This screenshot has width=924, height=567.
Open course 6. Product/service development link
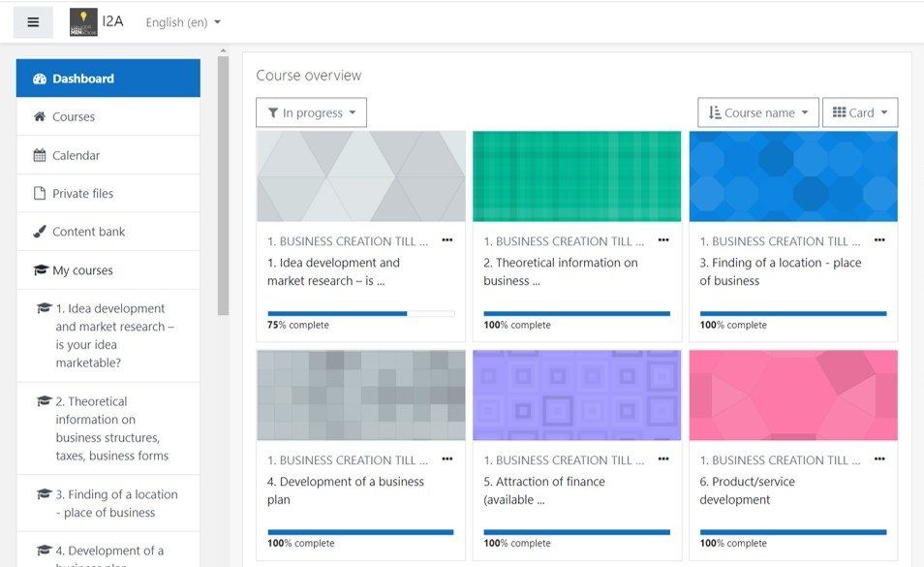click(x=747, y=490)
